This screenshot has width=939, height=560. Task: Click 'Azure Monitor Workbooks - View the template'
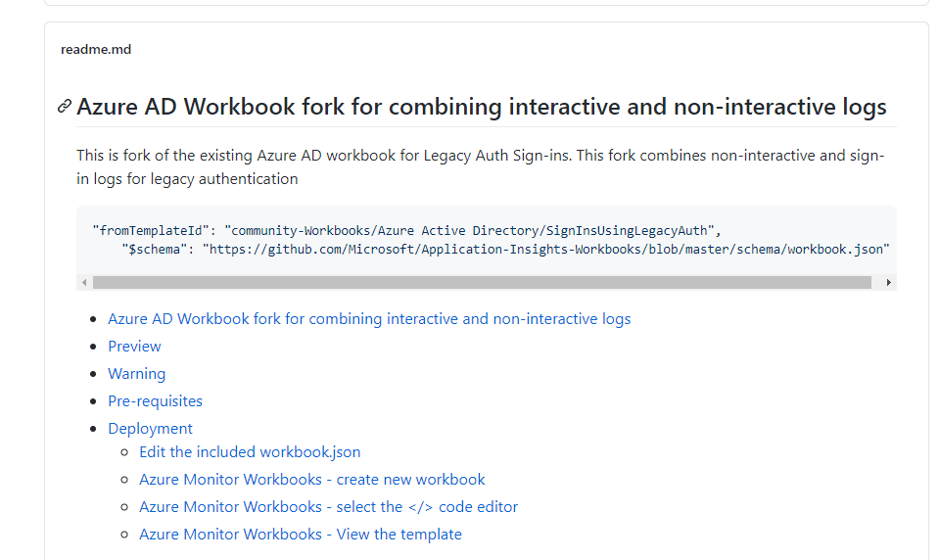(300, 535)
